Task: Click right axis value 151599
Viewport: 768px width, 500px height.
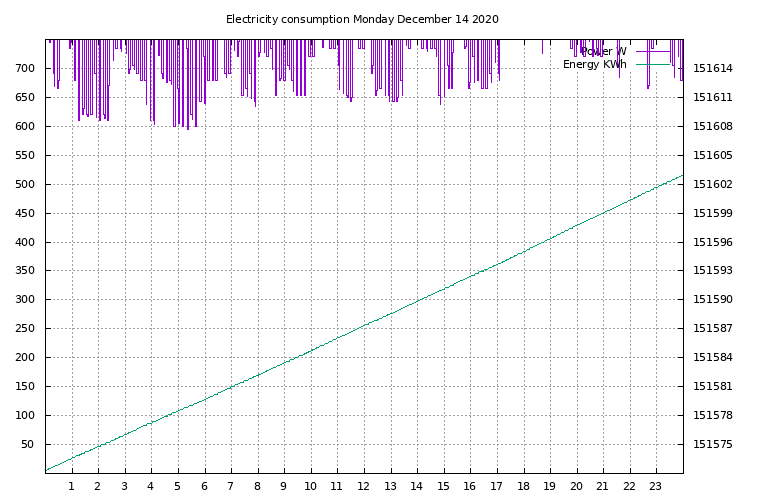Action: pyautogui.click(x=713, y=213)
